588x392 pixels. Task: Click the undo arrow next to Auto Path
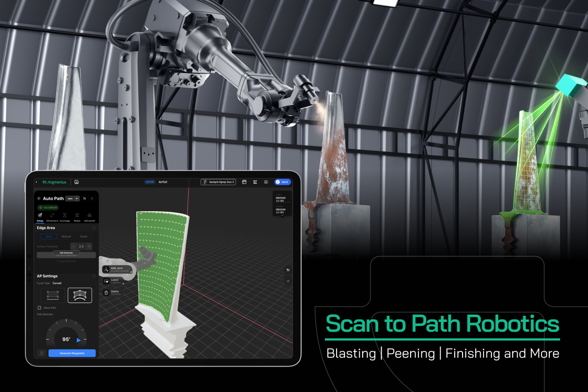coord(84,198)
